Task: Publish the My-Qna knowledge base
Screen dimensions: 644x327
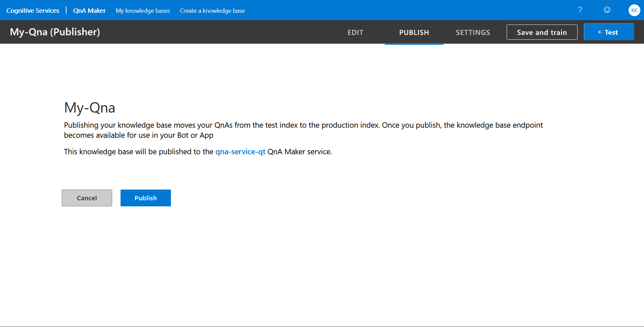Action: click(146, 198)
